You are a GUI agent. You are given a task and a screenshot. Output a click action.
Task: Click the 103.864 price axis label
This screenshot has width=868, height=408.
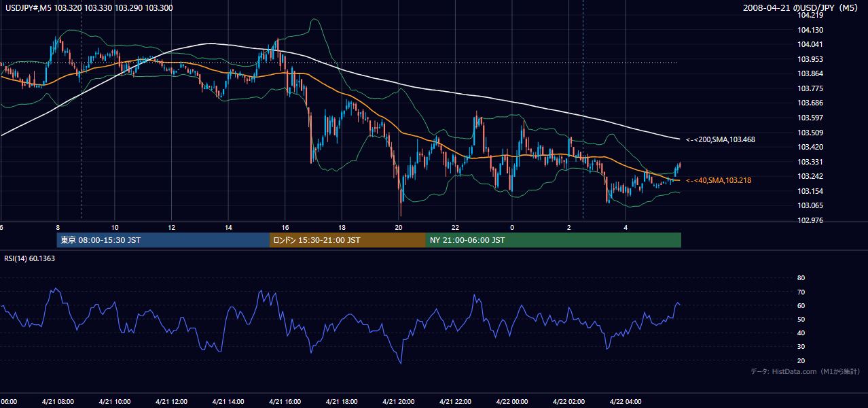[811, 73]
